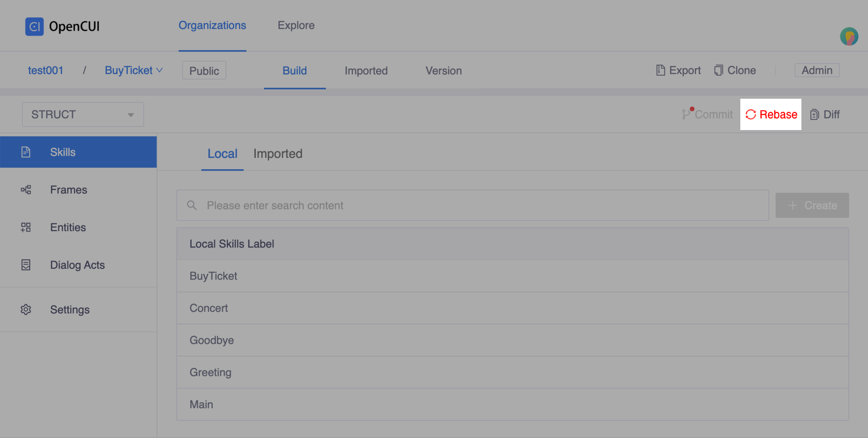Click the Commit branch icon
Screen dimensions: 868x438
pyautogui.click(x=686, y=114)
